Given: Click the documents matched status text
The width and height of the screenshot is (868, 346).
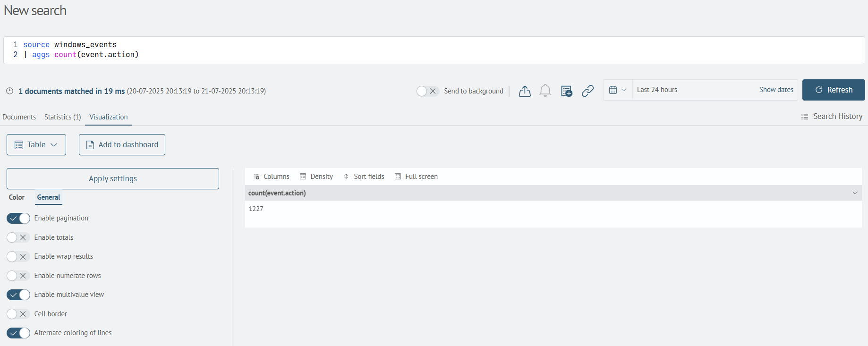Looking at the screenshot, I should tap(71, 91).
